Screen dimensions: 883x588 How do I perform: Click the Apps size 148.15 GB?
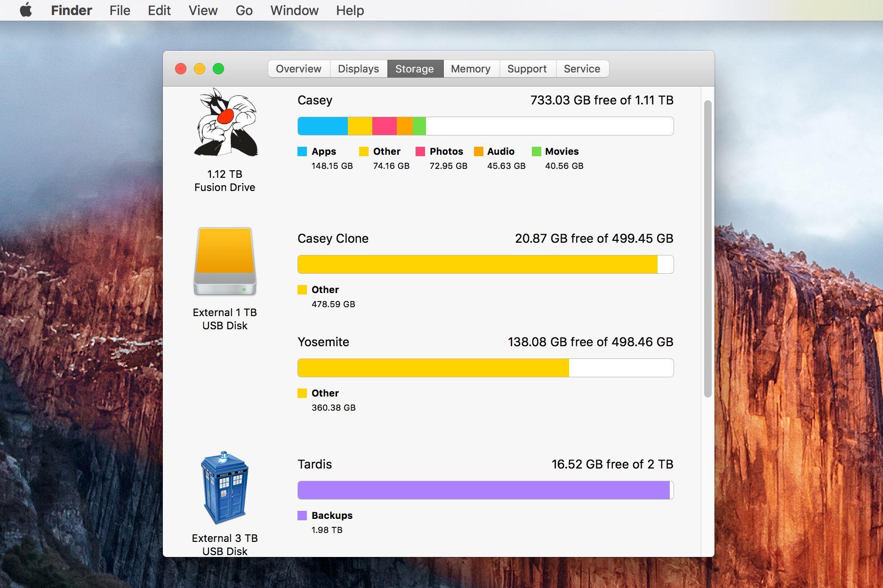tap(332, 166)
